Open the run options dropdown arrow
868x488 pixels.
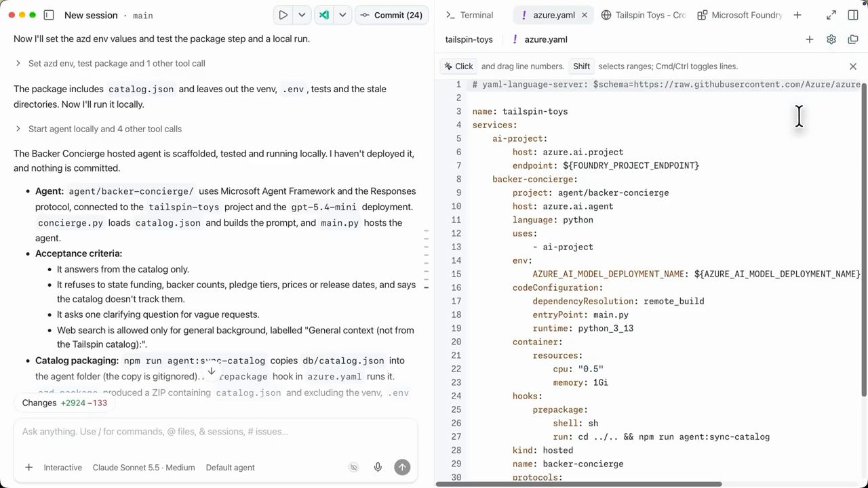[x=302, y=15]
